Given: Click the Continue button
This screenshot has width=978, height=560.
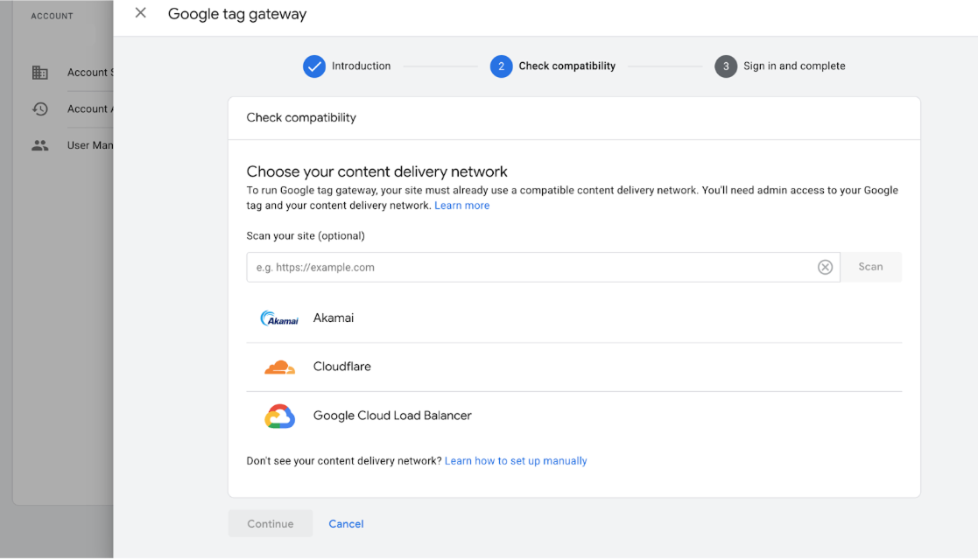Looking at the screenshot, I should 270,524.
